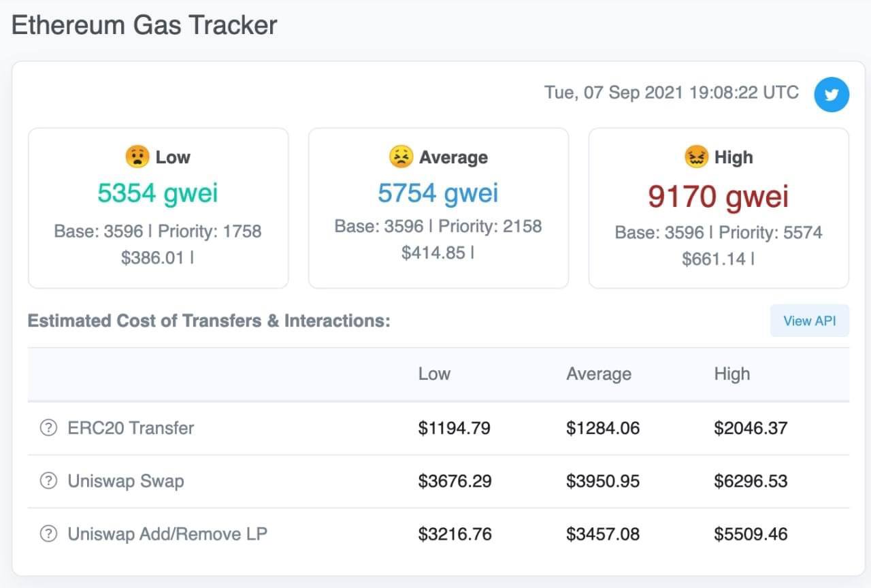This screenshot has width=871, height=588.
Task: Click the ERC20 Transfer row label
Action: [131, 428]
